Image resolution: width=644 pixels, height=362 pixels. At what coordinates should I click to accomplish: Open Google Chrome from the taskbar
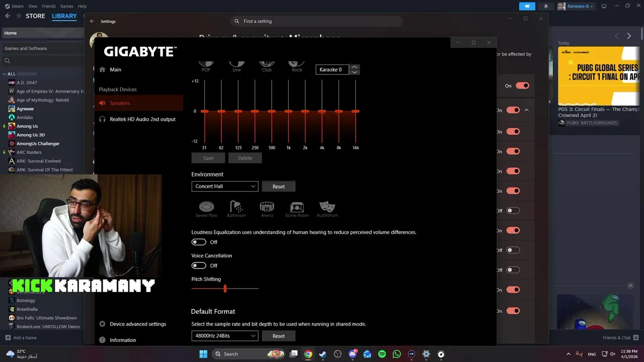click(308, 354)
